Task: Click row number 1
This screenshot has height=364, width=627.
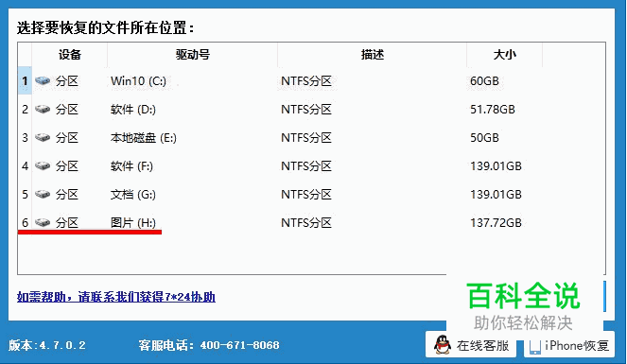Action: (25, 81)
